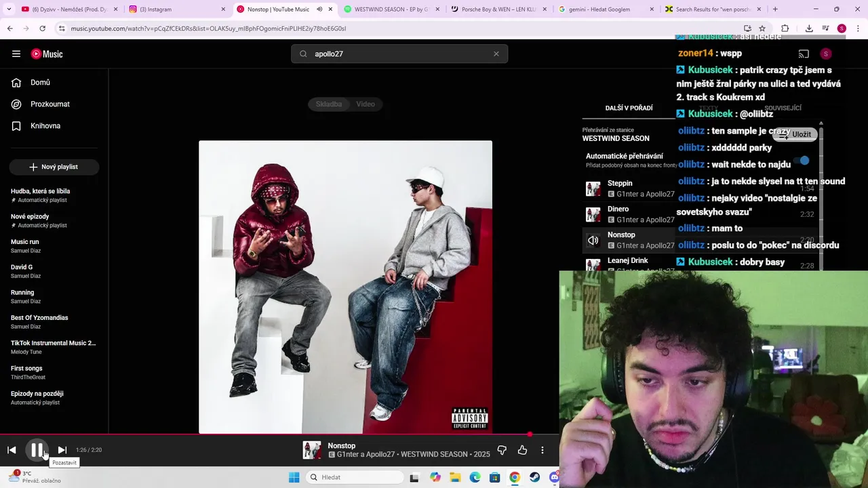This screenshot has height=488, width=868.
Task: Switch to the gemini Hledat Googlem tab
Action: point(607,9)
